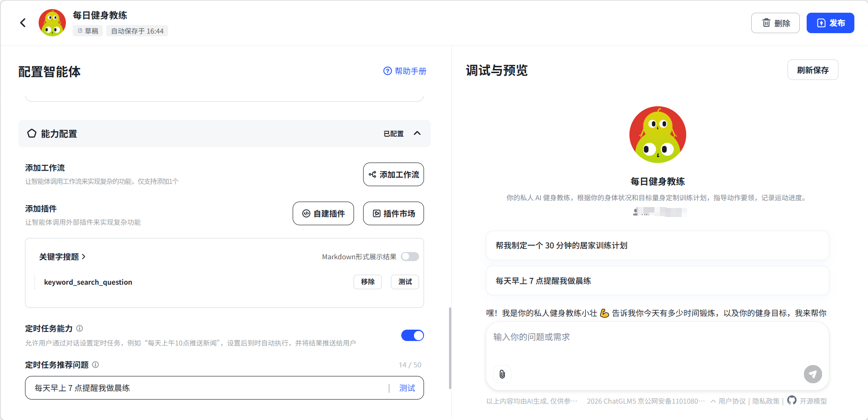Click the 自建插件 button

[x=323, y=213]
